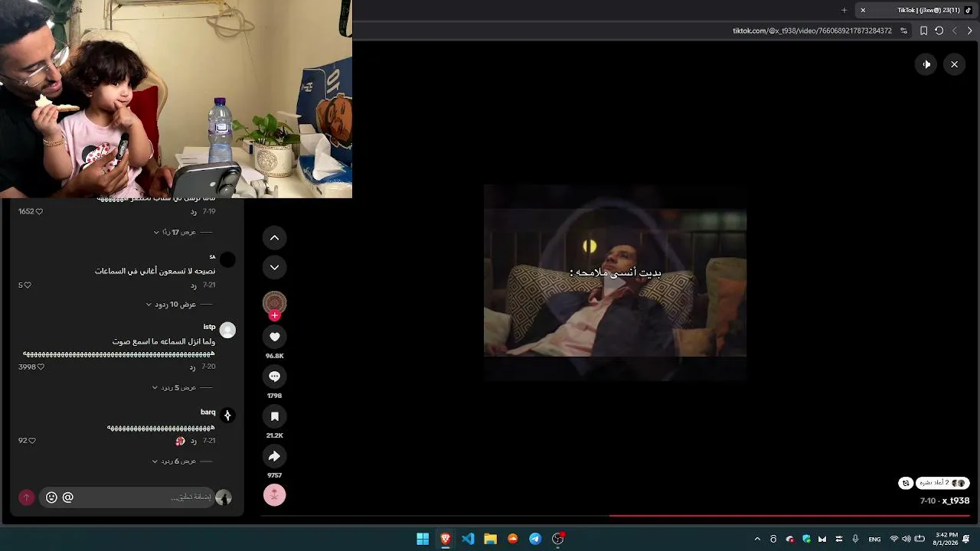Reply to SA's comment dated 7-21

(x=194, y=285)
